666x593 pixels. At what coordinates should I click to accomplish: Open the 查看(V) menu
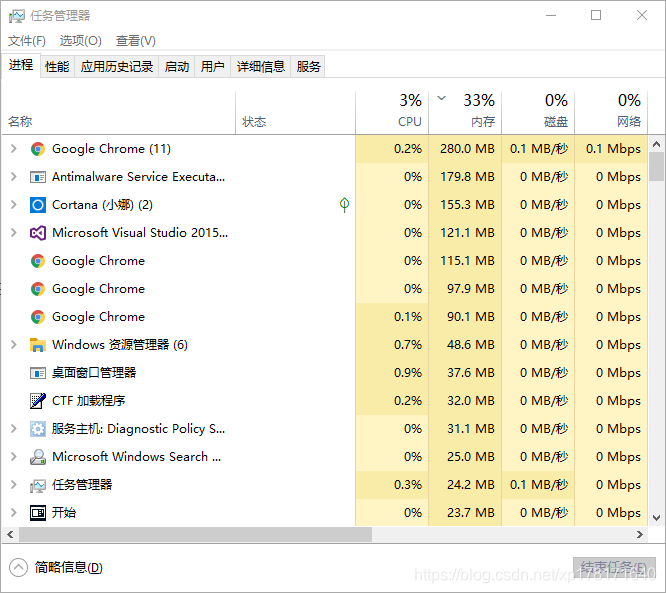pyautogui.click(x=135, y=41)
